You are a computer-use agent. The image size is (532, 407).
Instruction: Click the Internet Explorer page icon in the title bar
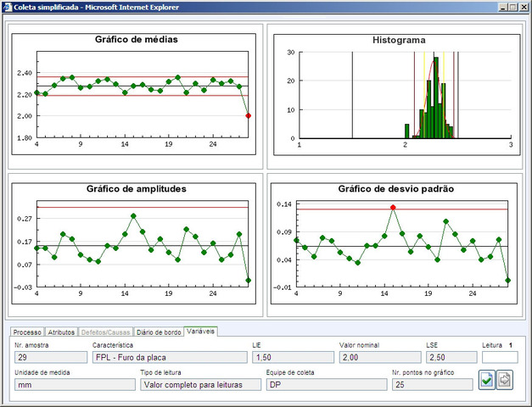7,7
